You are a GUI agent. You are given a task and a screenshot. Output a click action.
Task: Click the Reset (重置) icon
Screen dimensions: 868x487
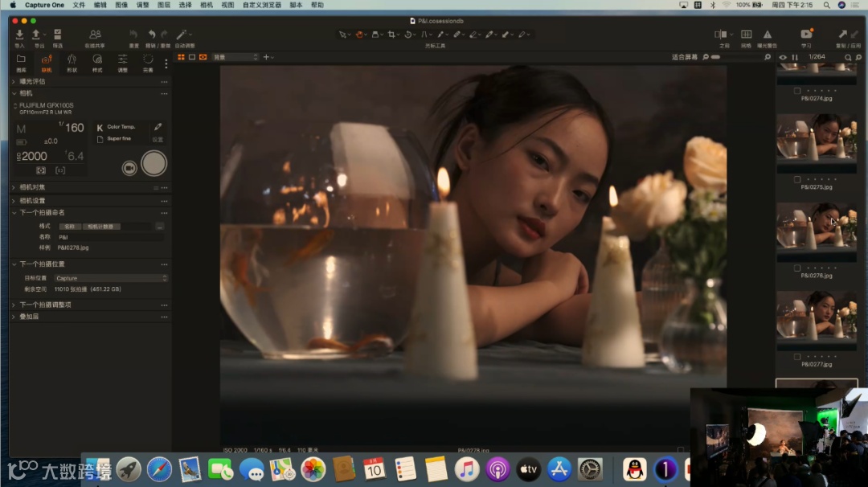tap(133, 35)
